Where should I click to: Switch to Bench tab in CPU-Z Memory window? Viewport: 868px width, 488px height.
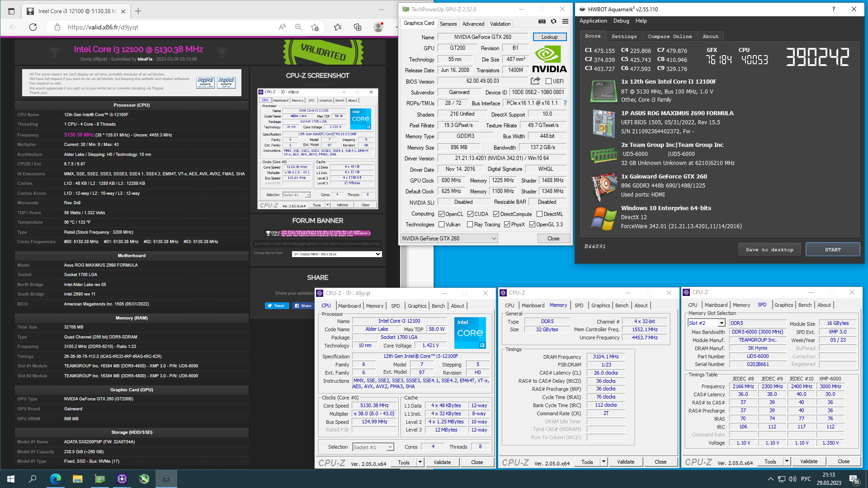pos(622,305)
